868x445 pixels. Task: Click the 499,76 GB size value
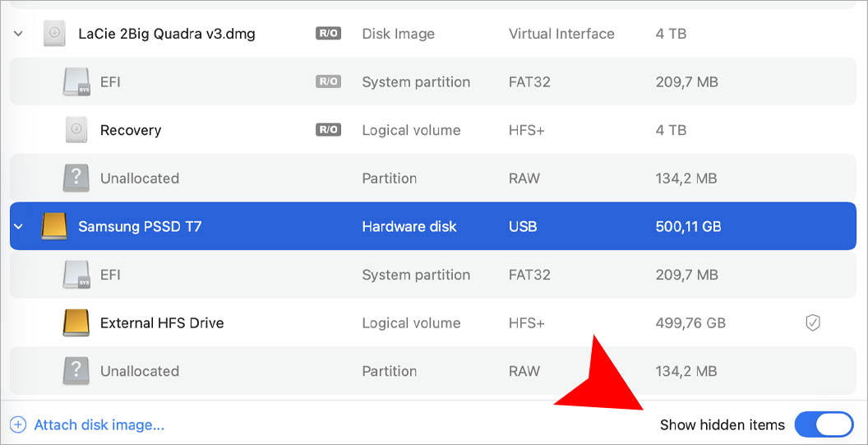click(x=690, y=323)
